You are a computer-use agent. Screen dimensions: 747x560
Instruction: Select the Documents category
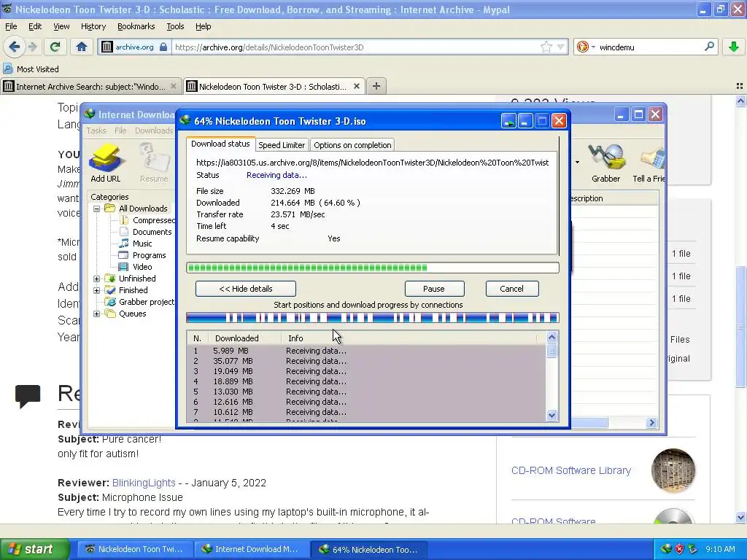tap(146, 232)
